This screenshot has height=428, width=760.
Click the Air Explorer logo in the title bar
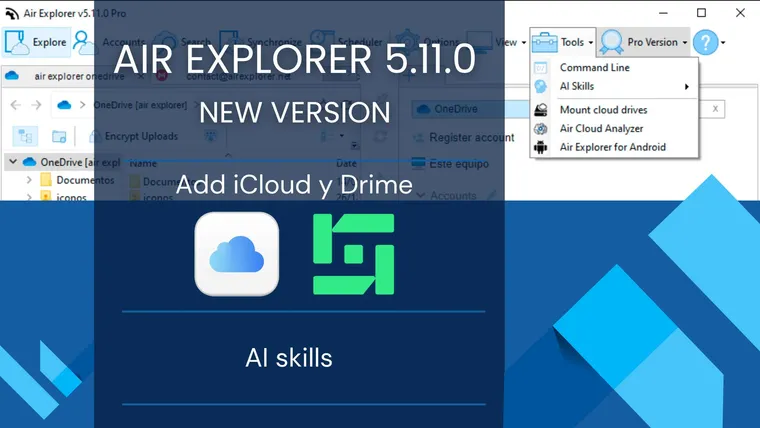pos(12,14)
